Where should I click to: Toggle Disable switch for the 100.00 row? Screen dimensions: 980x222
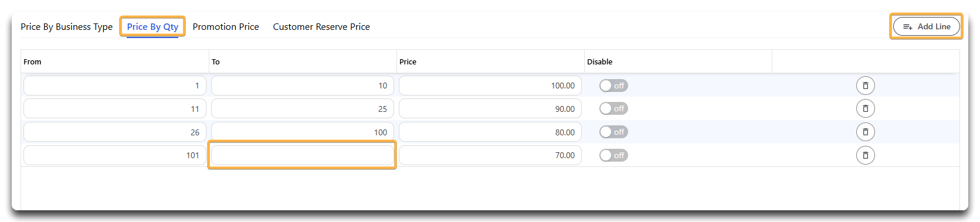(x=613, y=86)
